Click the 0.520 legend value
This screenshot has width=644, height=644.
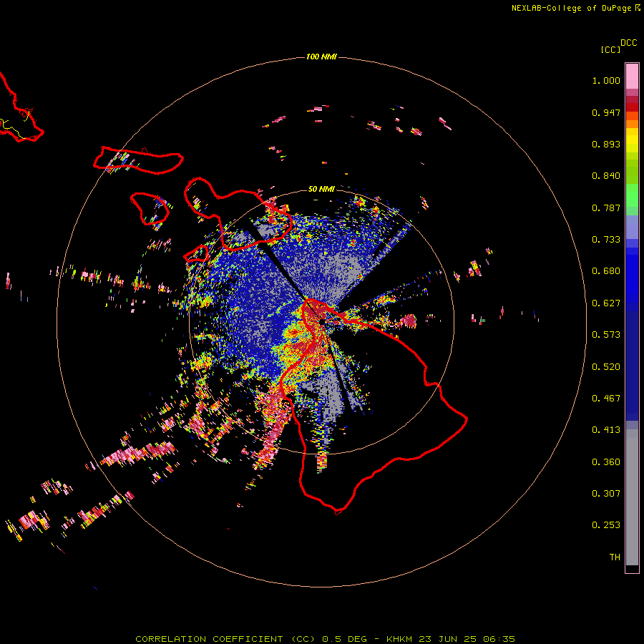click(606, 367)
